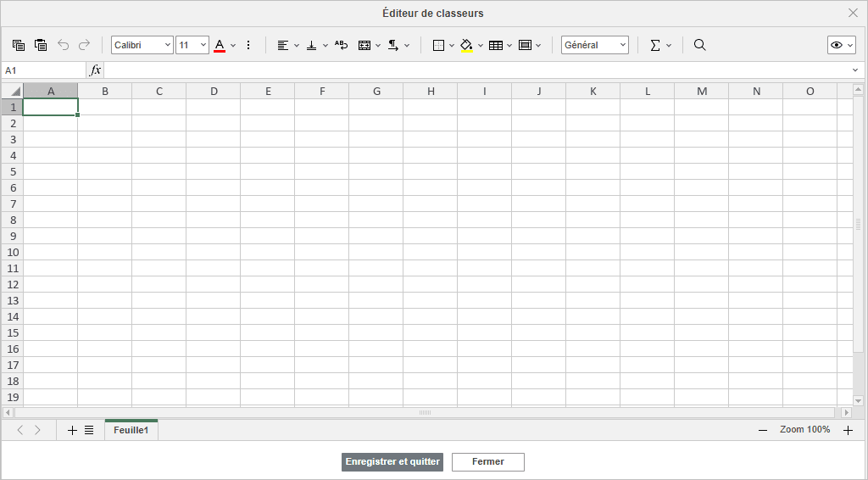Expand the fill color palette arrow
The image size is (868, 480).
click(481, 46)
